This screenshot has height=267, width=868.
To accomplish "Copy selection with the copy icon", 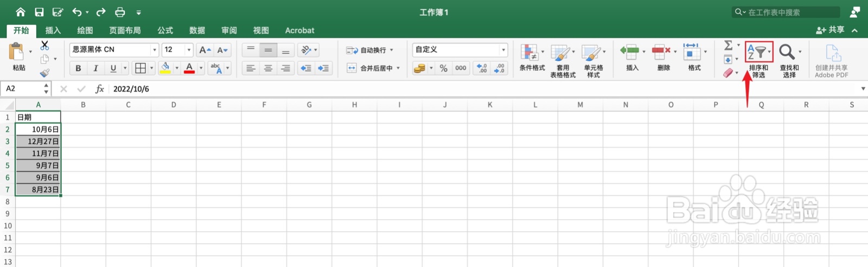I will 44,59.
